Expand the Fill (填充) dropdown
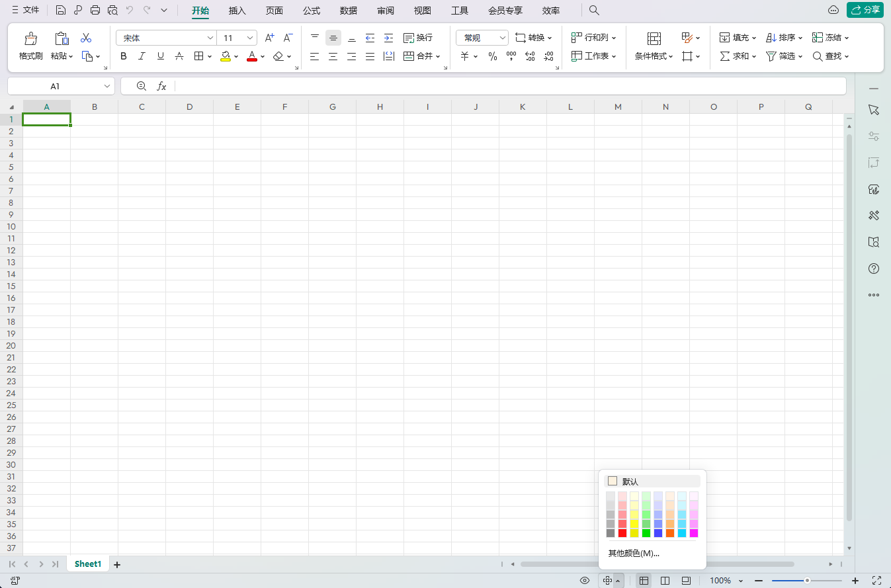This screenshot has height=588, width=891. (x=753, y=38)
